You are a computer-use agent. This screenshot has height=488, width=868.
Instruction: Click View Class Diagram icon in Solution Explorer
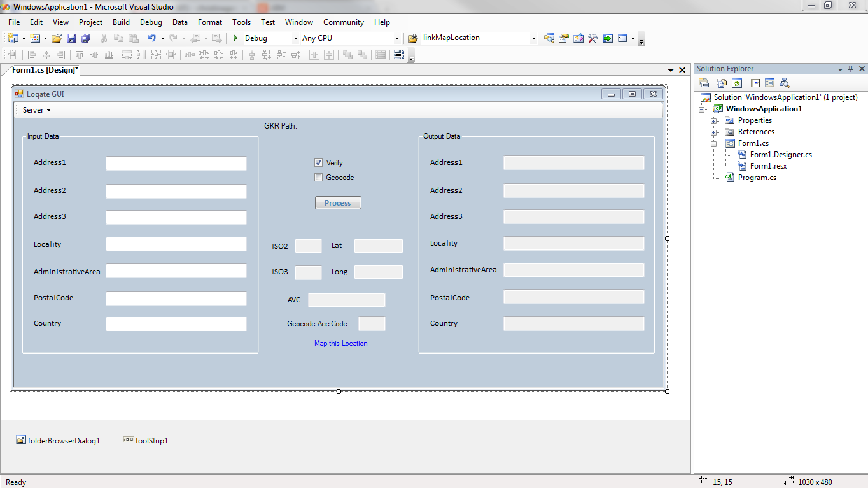point(784,83)
